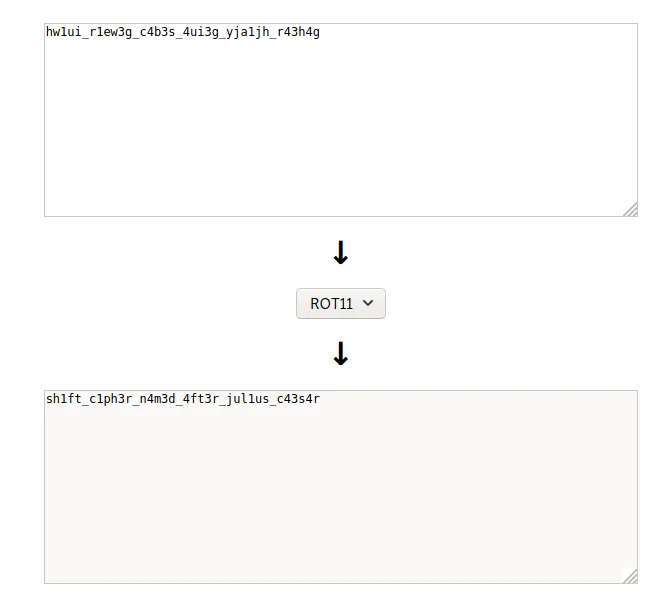655x600 pixels.
Task: Click the chevron beside ROT11
Action: (368, 303)
